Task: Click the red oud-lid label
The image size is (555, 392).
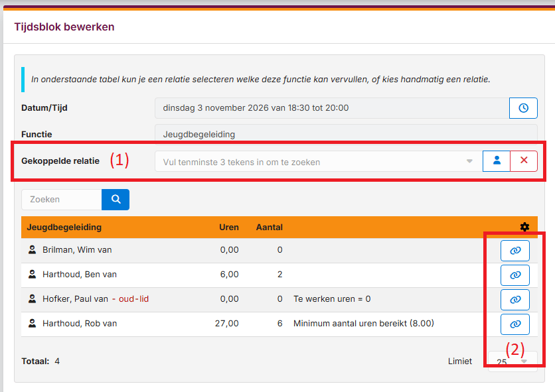Action: (133, 299)
